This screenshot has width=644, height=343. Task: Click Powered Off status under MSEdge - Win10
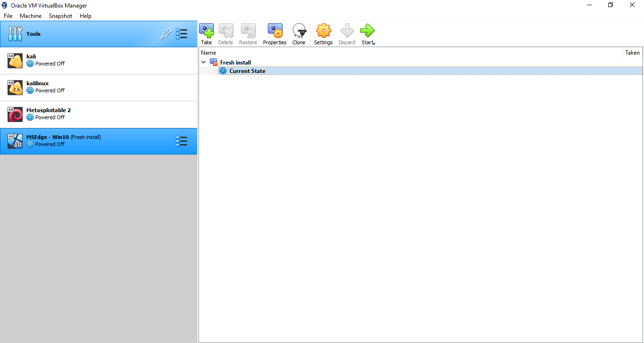[50, 144]
